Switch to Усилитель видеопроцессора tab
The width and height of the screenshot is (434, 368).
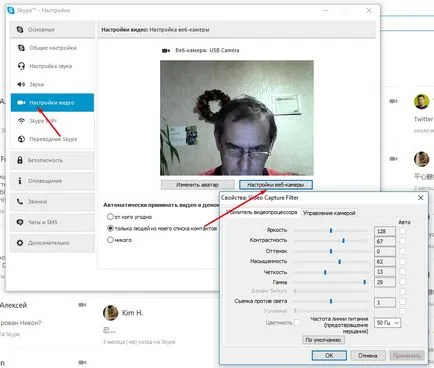(x=261, y=212)
